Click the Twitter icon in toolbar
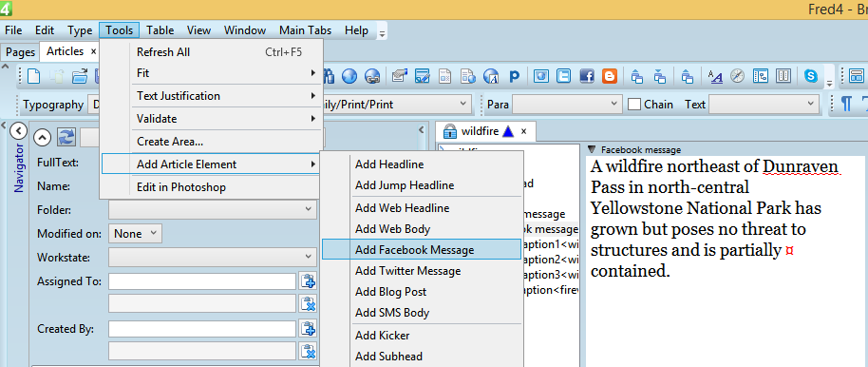Image resolution: width=868 pixels, height=367 pixels. 563,75
